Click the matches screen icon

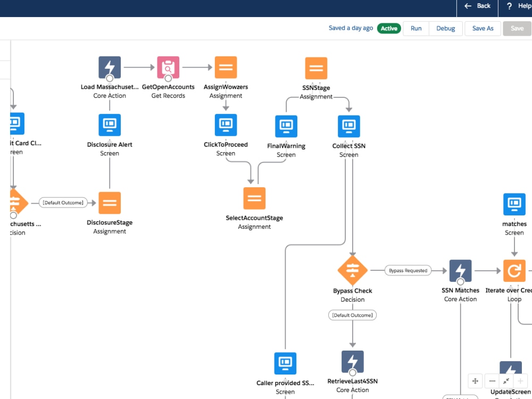514,203
